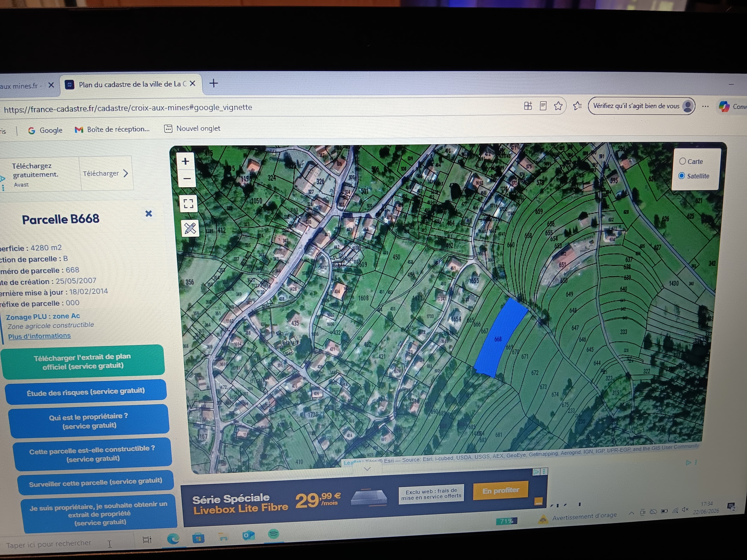Viewport: 747px width, 560px height.
Task: Click the 'En profiter' Livebox ad button
Action: point(501,490)
